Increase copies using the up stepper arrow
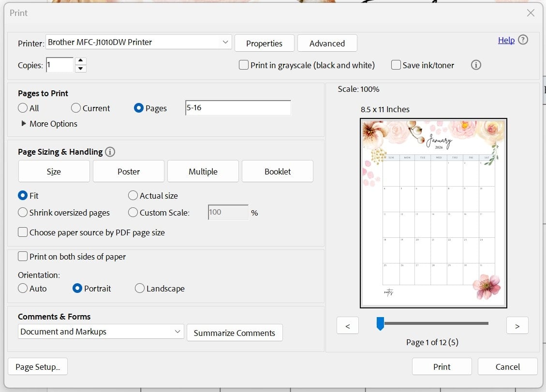 pyautogui.click(x=81, y=61)
